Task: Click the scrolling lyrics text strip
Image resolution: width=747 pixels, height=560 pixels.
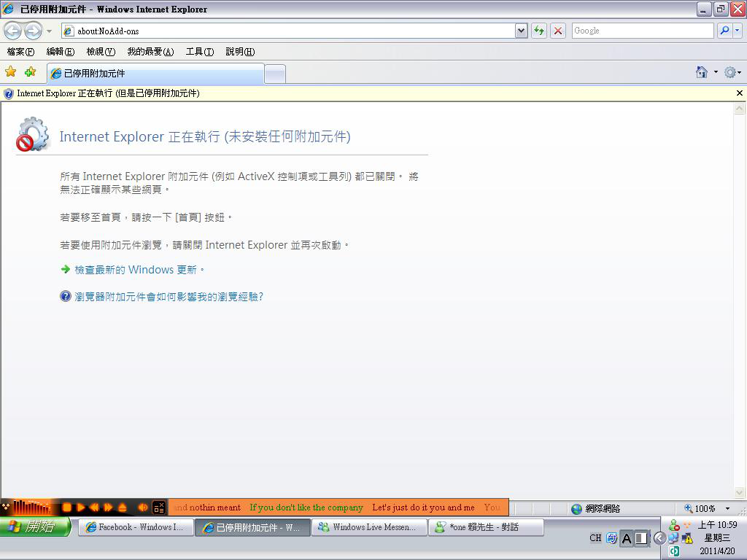Action: tap(338, 507)
